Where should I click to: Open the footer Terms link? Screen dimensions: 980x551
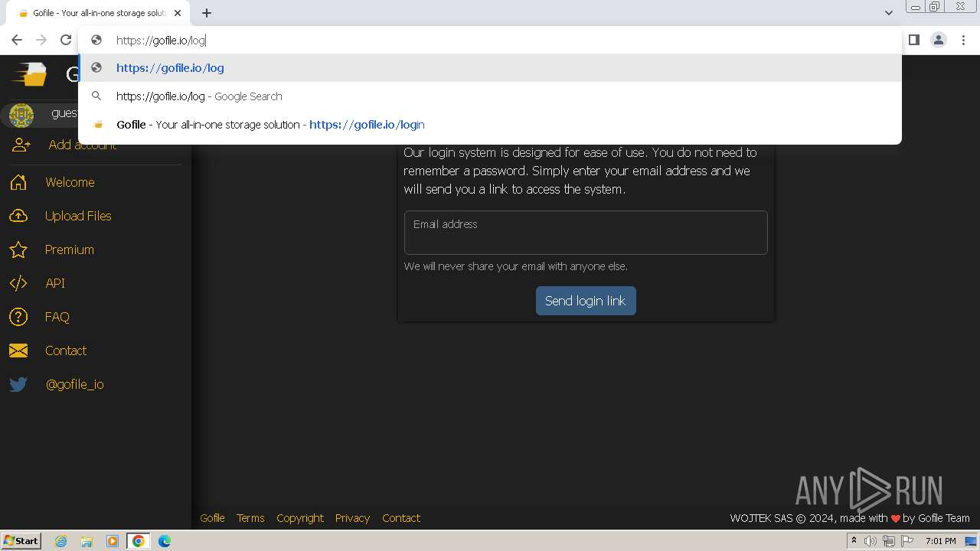tap(250, 518)
